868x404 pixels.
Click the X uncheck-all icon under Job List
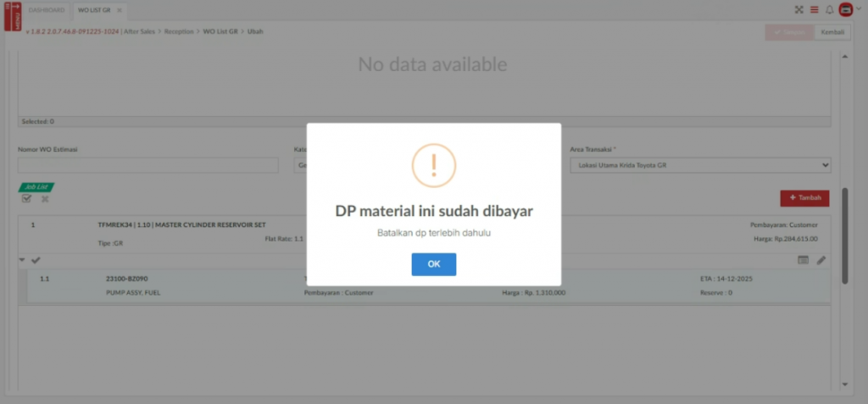tap(45, 198)
